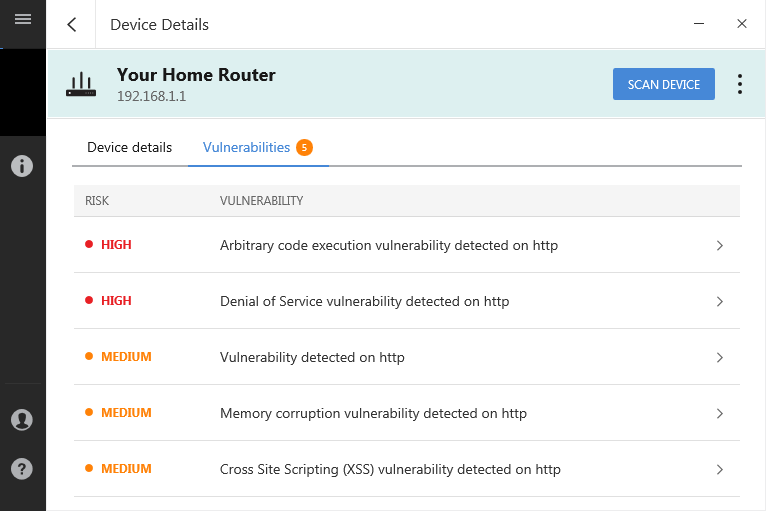Open the info icon in sidebar

point(22,166)
